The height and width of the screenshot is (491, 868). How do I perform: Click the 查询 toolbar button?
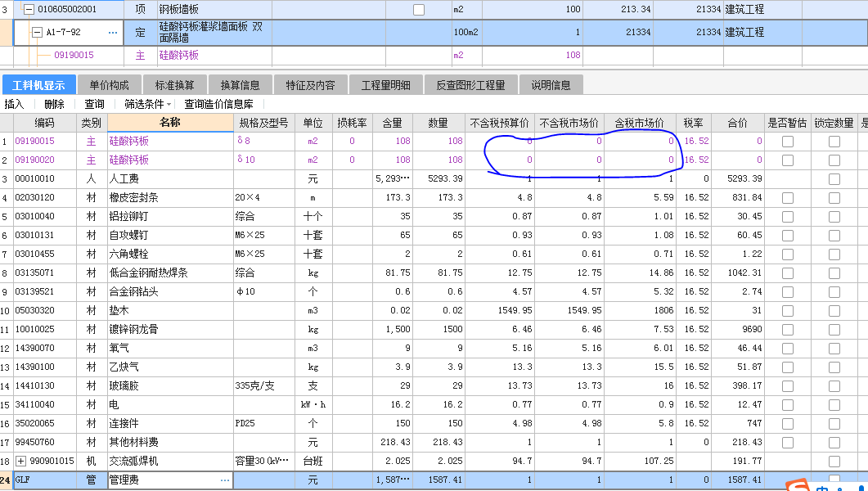pos(94,104)
